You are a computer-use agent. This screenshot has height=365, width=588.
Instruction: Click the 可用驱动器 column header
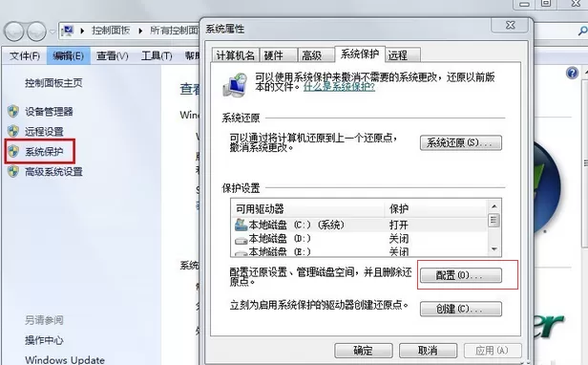[x=308, y=209]
